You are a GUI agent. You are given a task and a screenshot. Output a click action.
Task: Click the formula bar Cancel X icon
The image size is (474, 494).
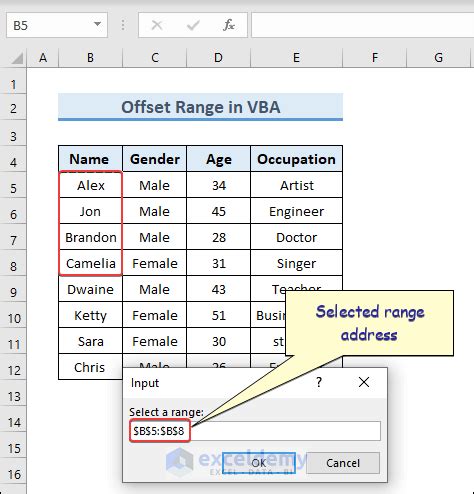click(x=157, y=25)
